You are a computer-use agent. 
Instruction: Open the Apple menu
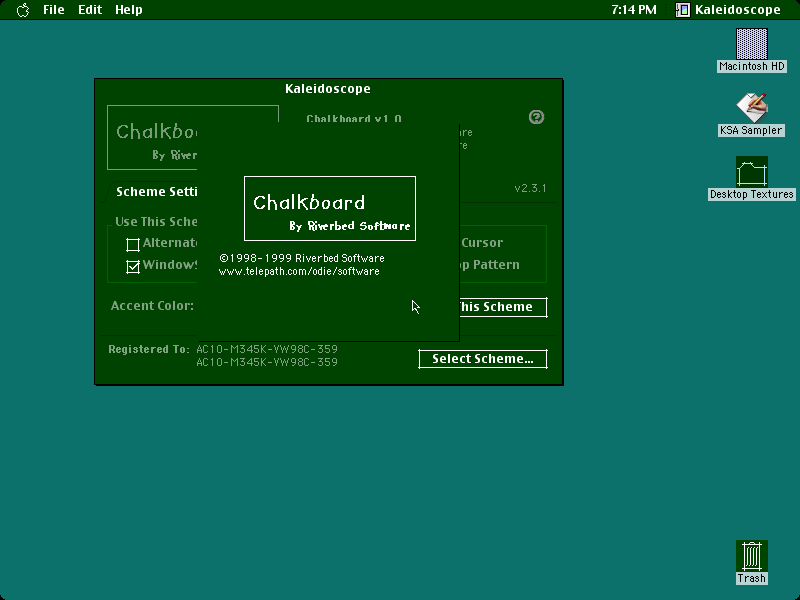23,10
